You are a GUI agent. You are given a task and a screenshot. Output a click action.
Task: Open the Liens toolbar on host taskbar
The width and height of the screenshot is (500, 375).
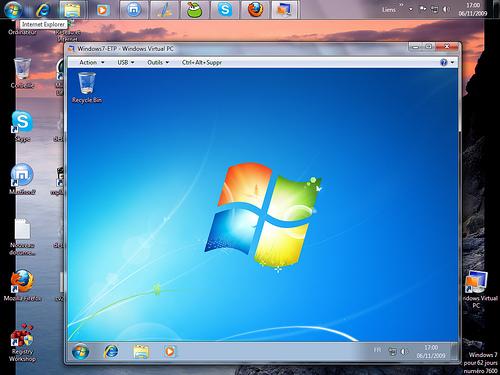[388, 10]
